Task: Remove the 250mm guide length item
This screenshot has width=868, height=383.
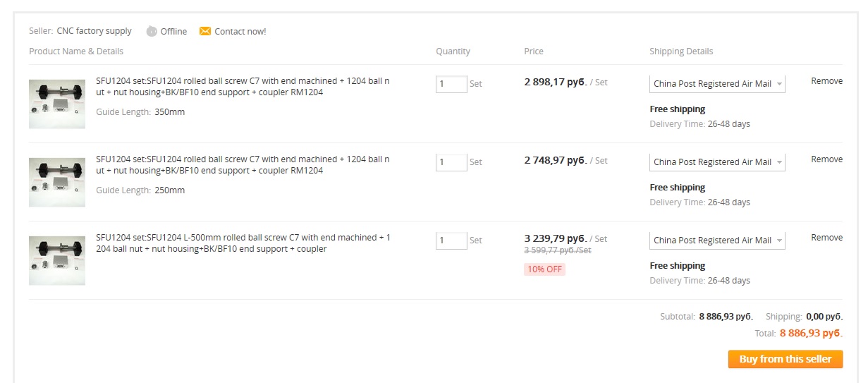Action: click(826, 159)
